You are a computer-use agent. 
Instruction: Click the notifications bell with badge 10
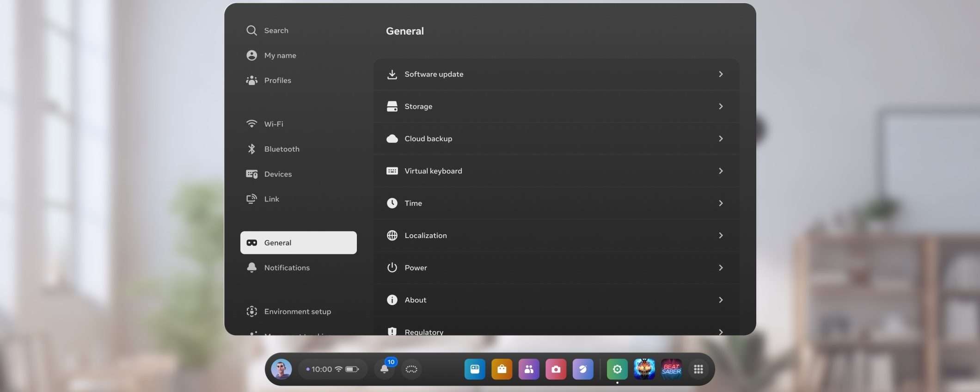click(385, 369)
